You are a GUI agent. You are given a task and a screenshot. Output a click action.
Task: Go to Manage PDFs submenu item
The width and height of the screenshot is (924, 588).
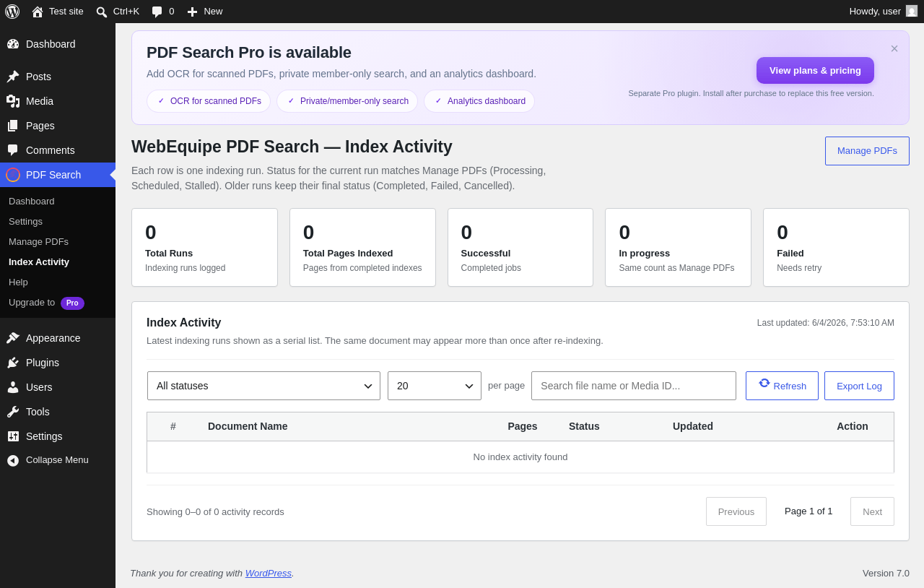pos(38,241)
